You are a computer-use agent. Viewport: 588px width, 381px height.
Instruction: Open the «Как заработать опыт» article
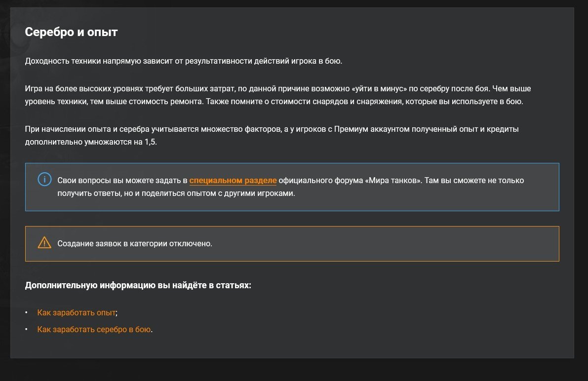pyautogui.click(x=77, y=312)
